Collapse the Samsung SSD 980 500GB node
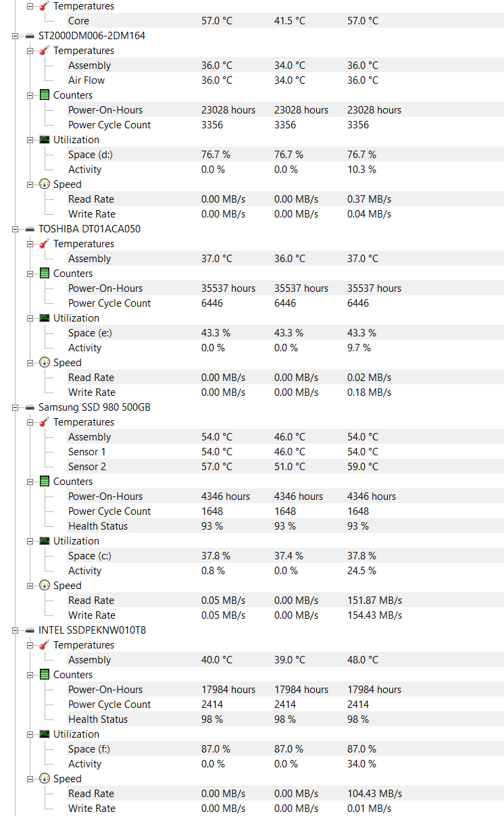This screenshot has height=816, width=504. pos(15,407)
